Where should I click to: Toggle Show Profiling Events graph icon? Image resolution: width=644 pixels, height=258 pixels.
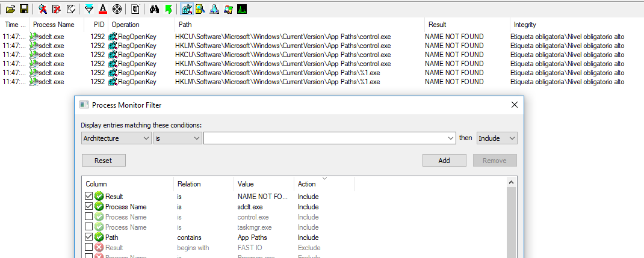(243, 8)
